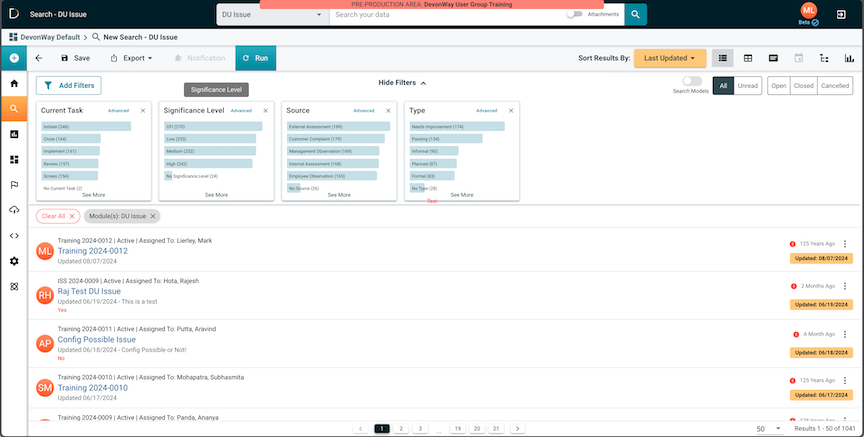
Task: Click the cloud upload icon in sidebar
Action: coord(14,210)
